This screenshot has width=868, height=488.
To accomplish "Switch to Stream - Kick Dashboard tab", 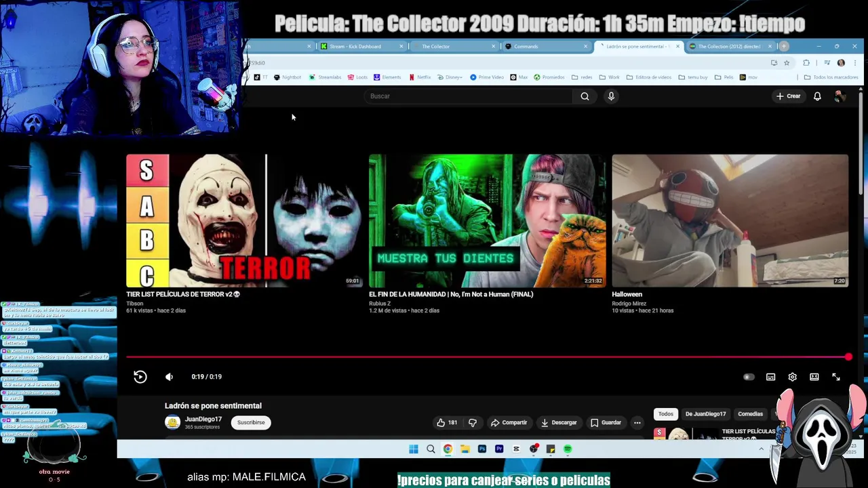I will [360, 46].
